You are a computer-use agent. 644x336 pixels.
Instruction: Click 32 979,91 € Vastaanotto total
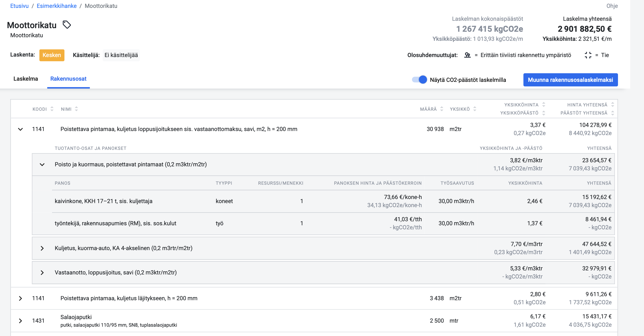[x=597, y=268]
